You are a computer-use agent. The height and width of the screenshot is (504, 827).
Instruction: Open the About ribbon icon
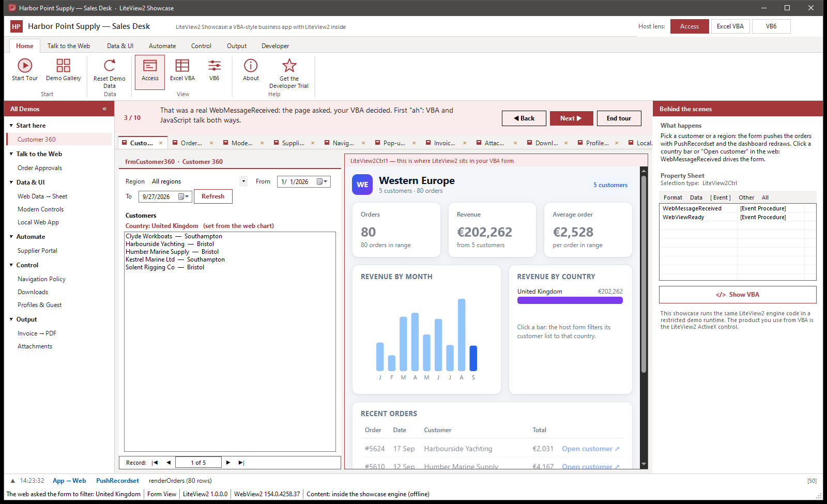tap(251, 66)
